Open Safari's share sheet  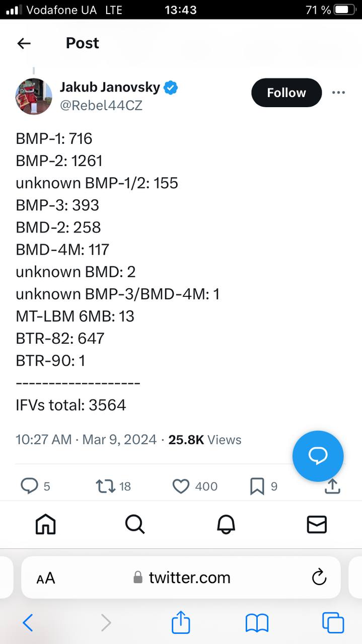pyautogui.click(x=181, y=623)
